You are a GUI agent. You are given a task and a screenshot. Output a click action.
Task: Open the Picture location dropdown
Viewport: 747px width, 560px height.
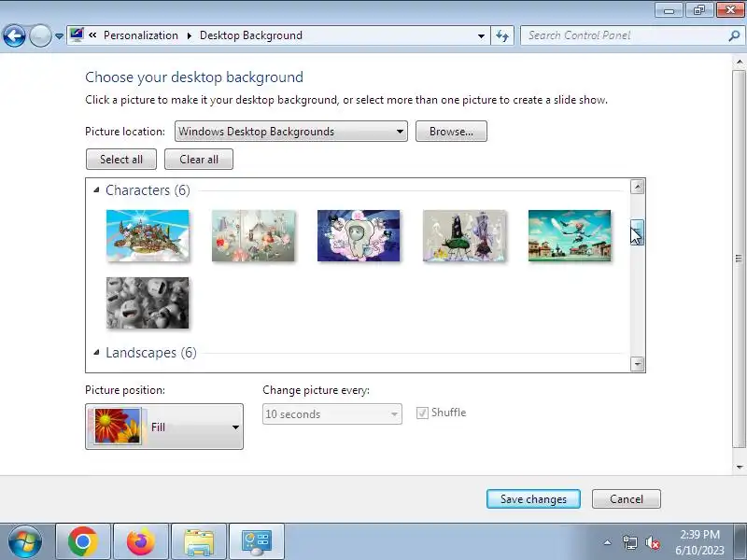click(291, 132)
